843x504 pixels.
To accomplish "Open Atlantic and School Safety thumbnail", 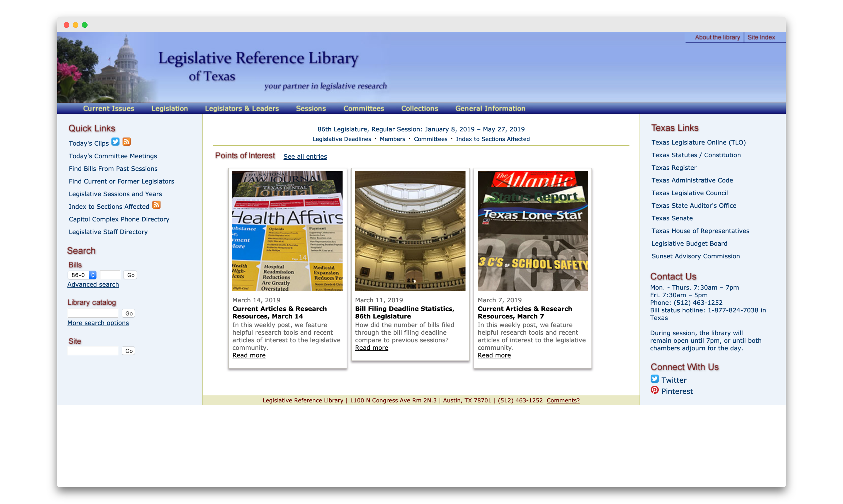I will click(532, 231).
